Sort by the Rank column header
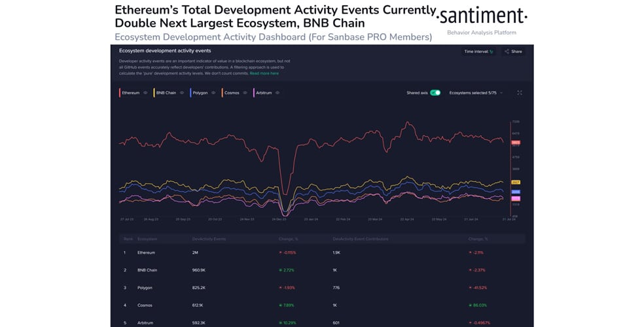 (128, 239)
